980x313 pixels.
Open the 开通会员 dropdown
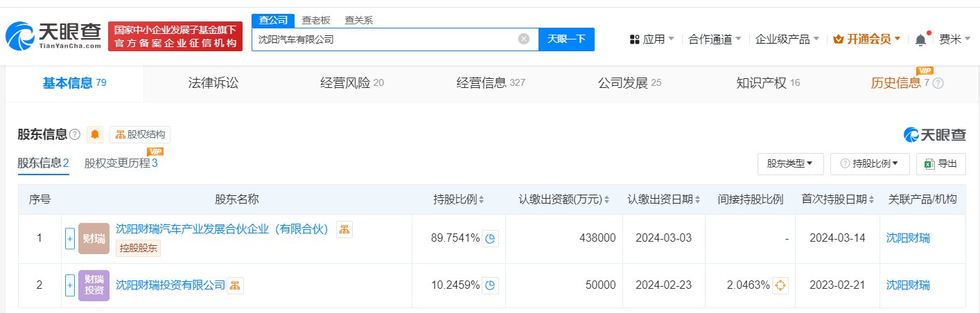tap(866, 39)
